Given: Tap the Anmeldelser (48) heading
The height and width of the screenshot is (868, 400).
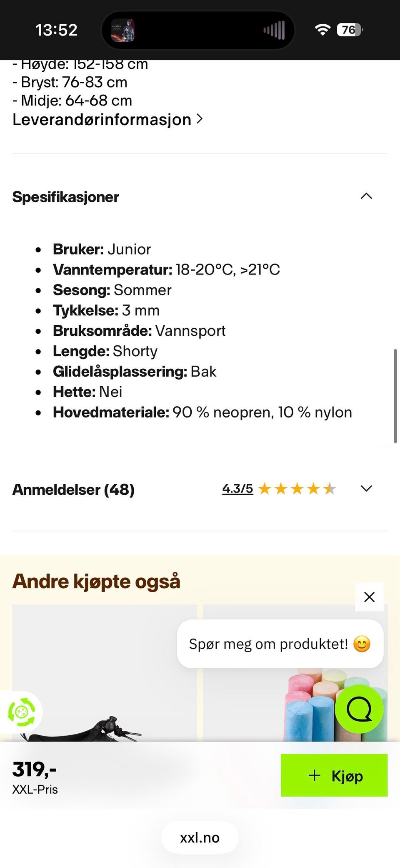Looking at the screenshot, I should pyautogui.click(x=73, y=489).
